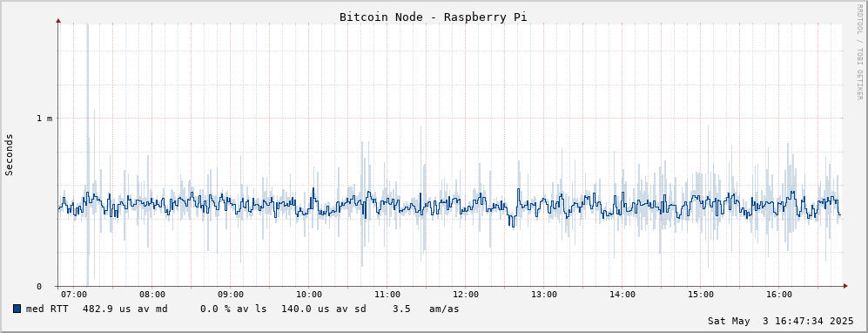
Task: Click the "Seconds" y-axis label
Action: click(9, 154)
